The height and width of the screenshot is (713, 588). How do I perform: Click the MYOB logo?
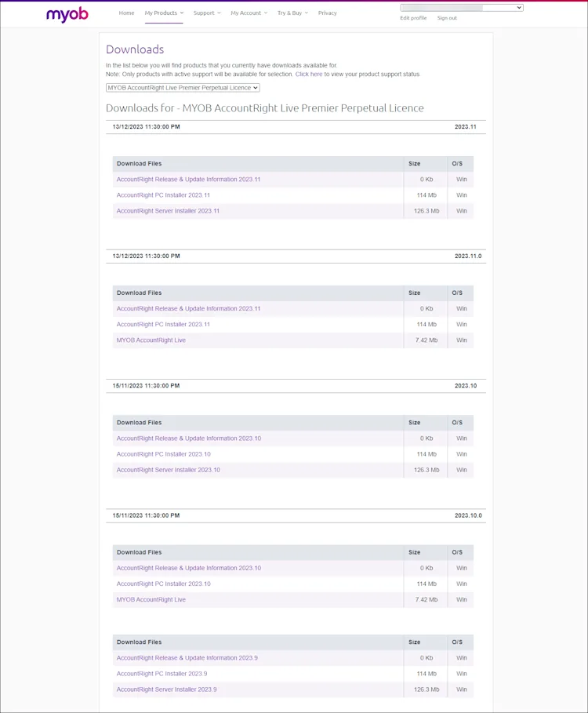click(x=67, y=13)
